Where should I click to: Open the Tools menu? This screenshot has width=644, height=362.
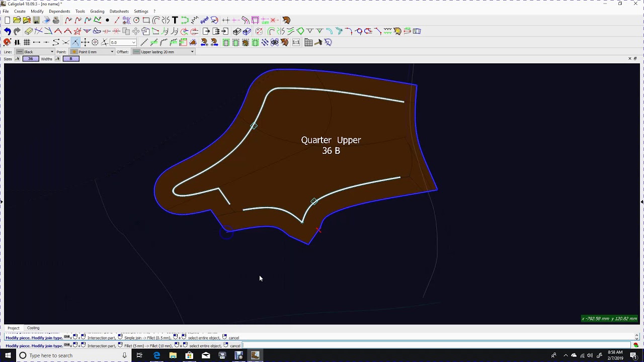pos(80,11)
